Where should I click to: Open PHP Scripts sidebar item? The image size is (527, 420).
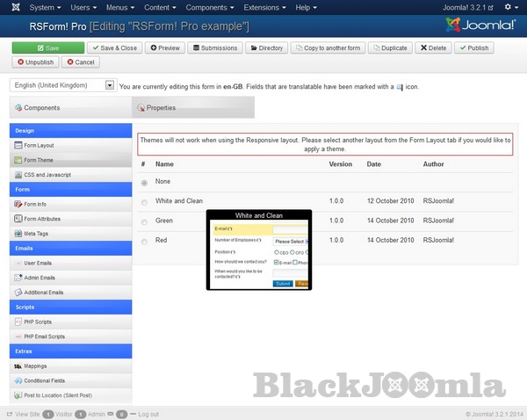[x=38, y=322]
